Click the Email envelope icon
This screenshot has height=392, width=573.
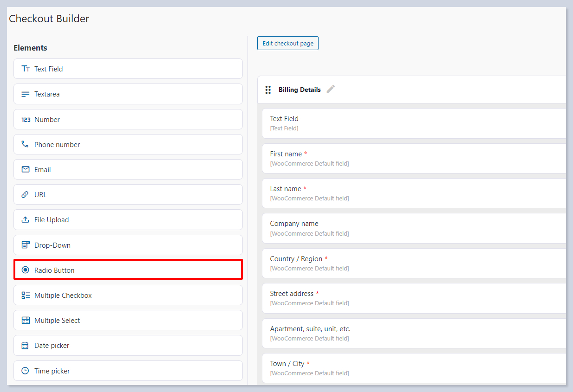(26, 170)
